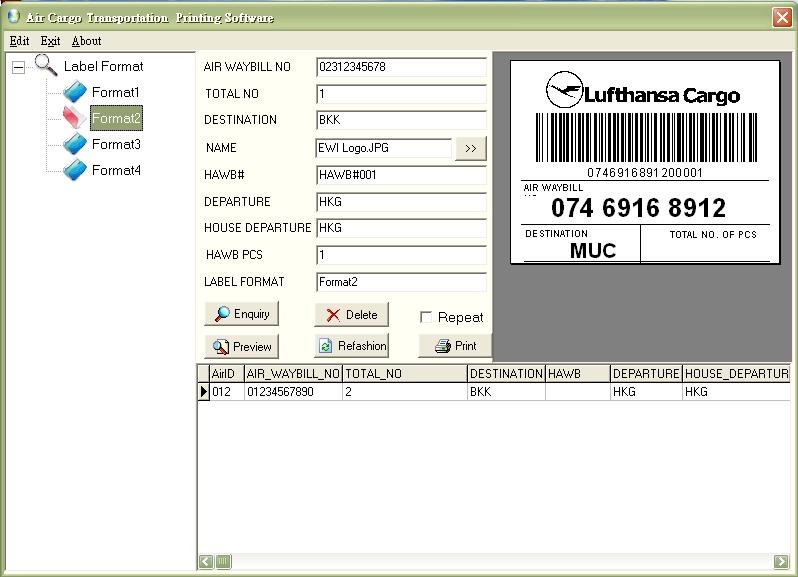Click the TOTAL NO input field
The width and height of the screenshot is (798, 577).
401,94
